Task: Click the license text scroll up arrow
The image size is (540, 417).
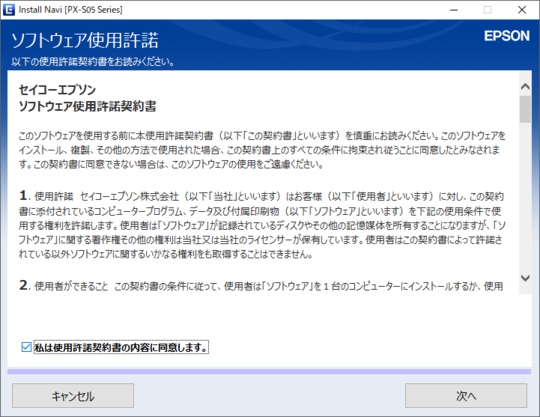Action: point(525,87)
